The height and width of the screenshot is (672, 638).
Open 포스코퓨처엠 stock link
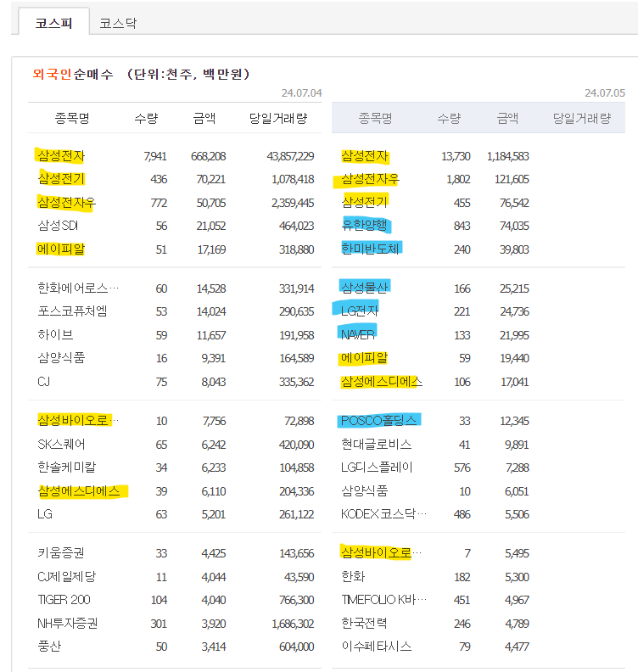pos(72,311)
